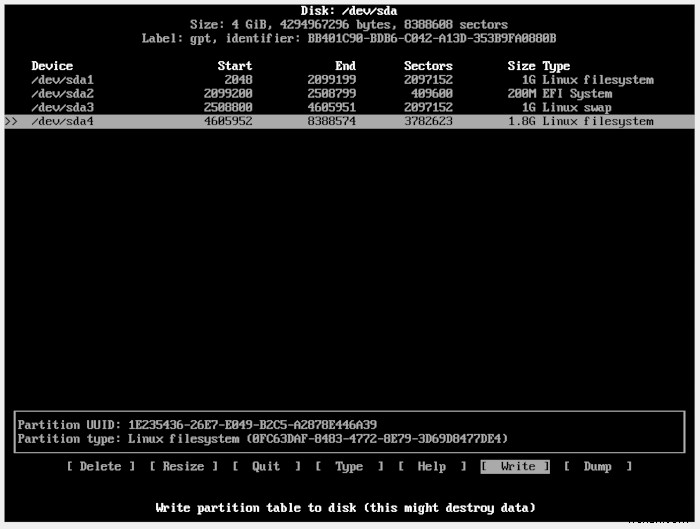Click the disk size line showing 4 GiB

tap(349, 25)
